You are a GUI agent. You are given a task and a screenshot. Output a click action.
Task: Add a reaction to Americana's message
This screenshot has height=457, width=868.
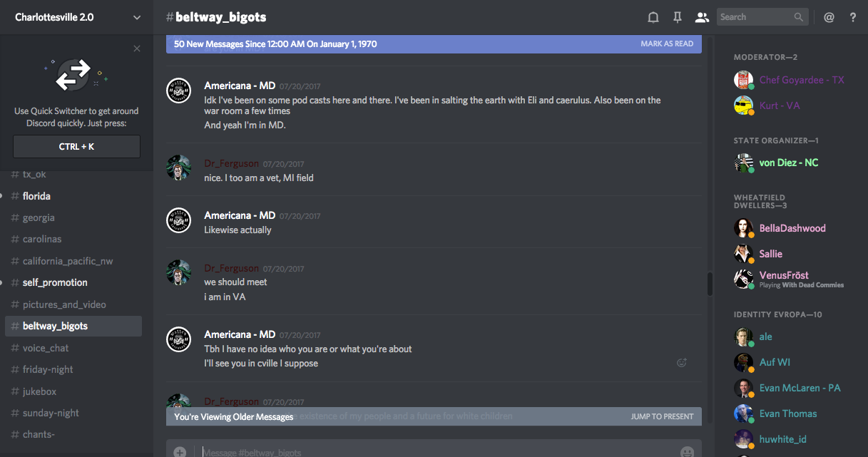coord(682,363)
